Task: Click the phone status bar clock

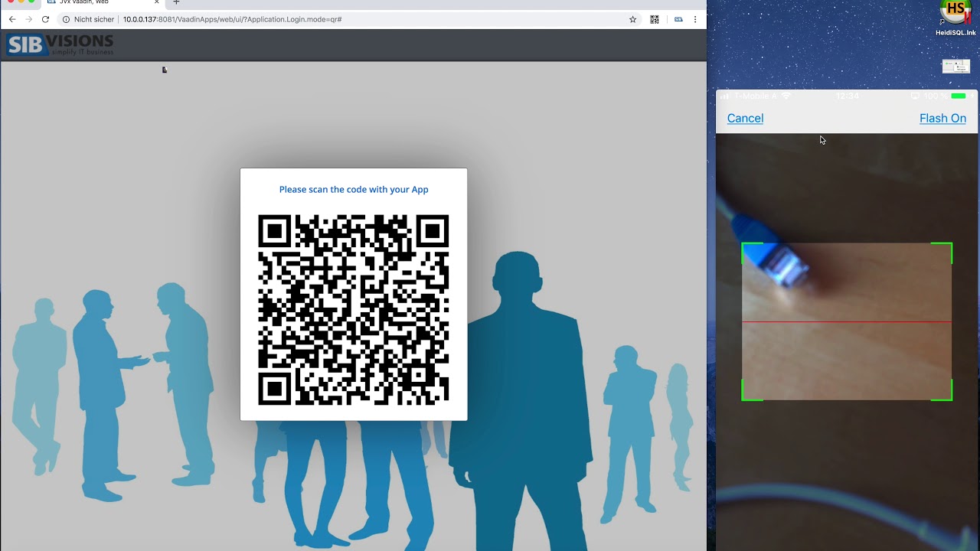Action: coord(848,96)
